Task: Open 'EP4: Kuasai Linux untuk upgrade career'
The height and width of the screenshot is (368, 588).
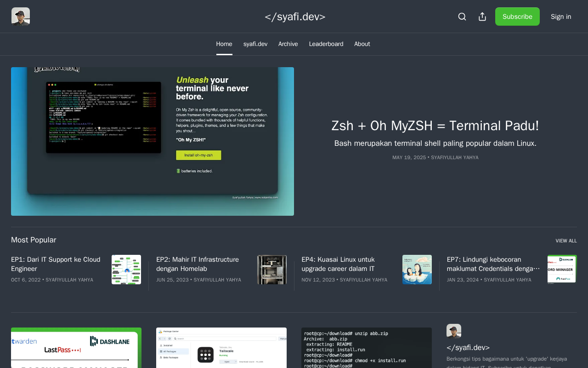Action: [x=338, y=264]
